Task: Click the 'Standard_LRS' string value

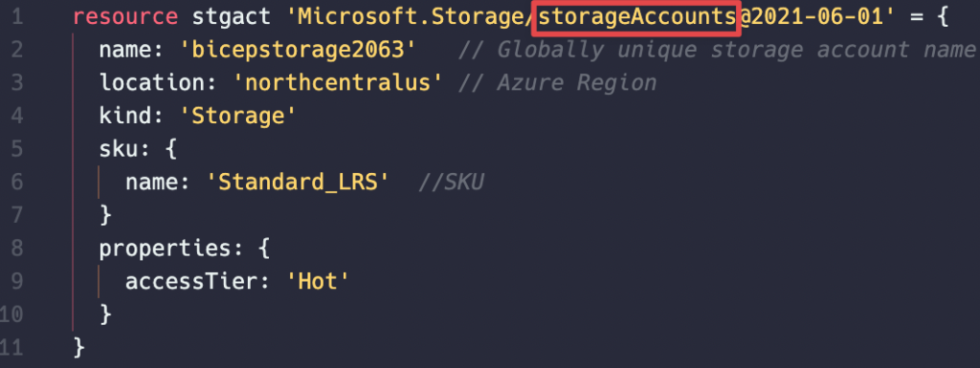Action: 299,183
